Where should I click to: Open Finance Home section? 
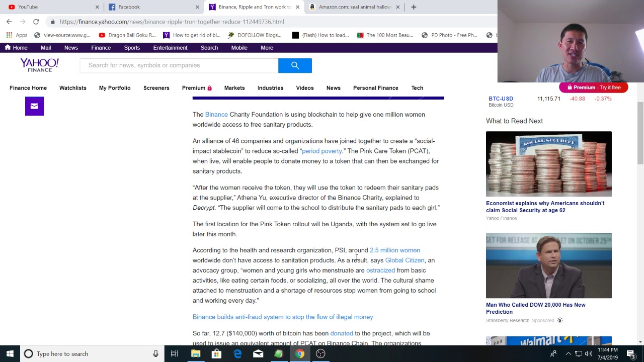[x=28, y=88]
